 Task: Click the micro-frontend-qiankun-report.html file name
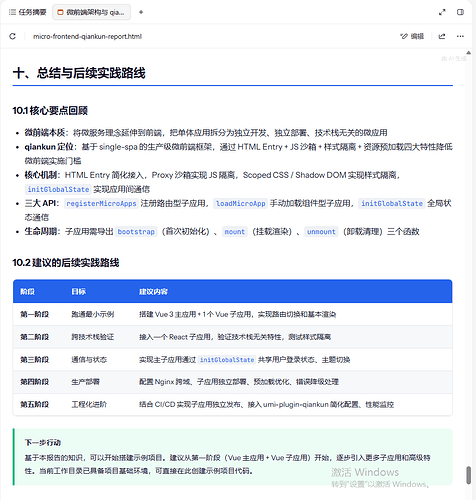[87, 36]
